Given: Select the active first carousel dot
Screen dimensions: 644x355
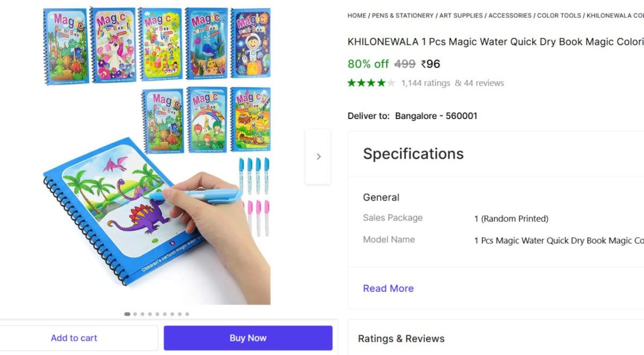Looking at the screenshot, I should (x=127, y=314).
